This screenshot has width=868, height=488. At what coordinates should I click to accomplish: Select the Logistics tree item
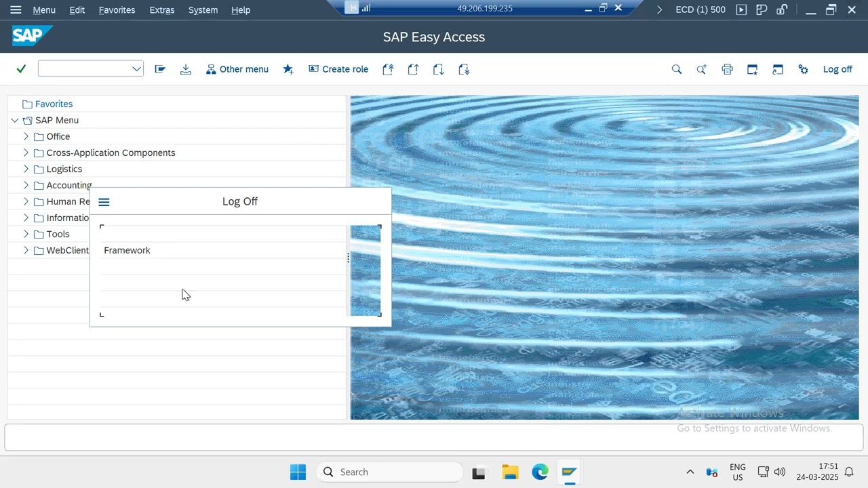pos(64,169)
